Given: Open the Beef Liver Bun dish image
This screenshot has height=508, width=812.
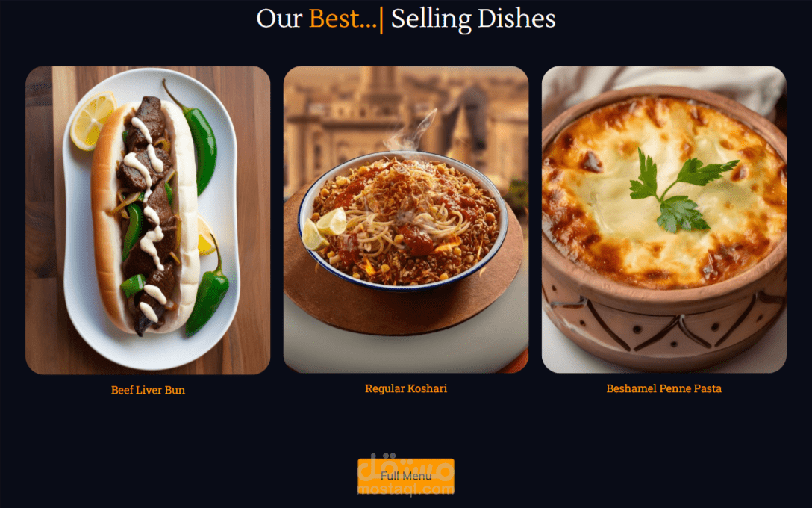Looking at the screenshot, I should (148, 220).
